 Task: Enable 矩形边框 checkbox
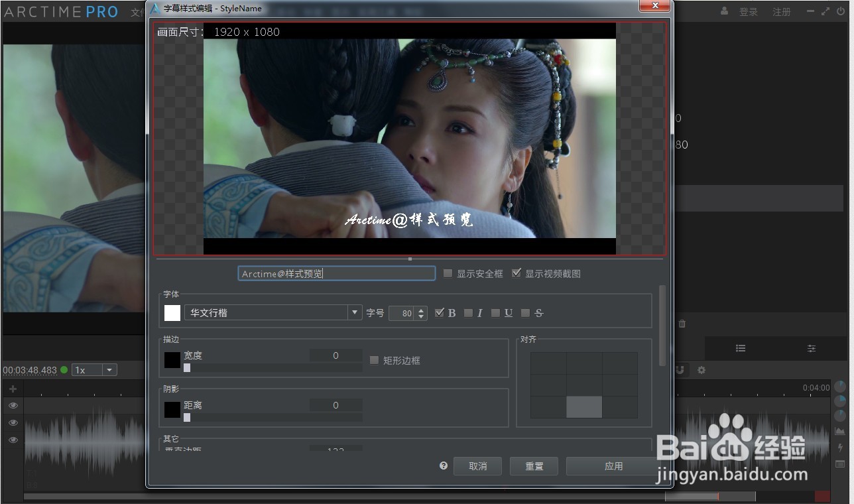click(x=374, y=360)
